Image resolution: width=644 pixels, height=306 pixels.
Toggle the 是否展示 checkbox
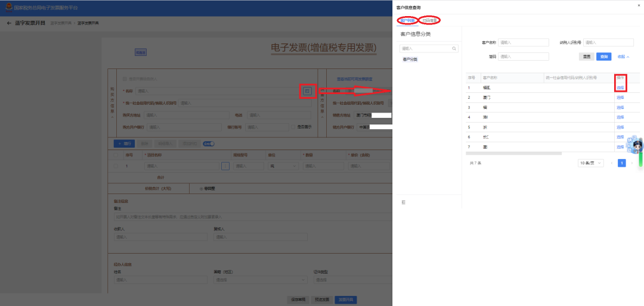(293, 127)
